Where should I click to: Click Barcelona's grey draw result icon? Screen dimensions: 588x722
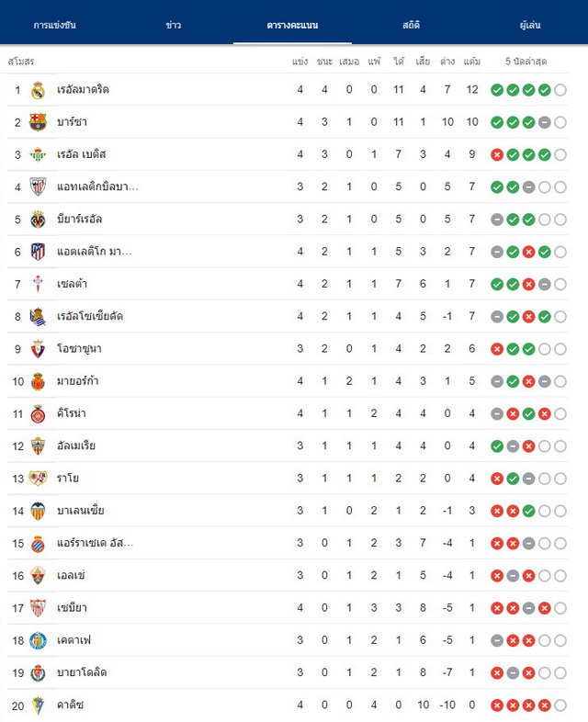544,122
